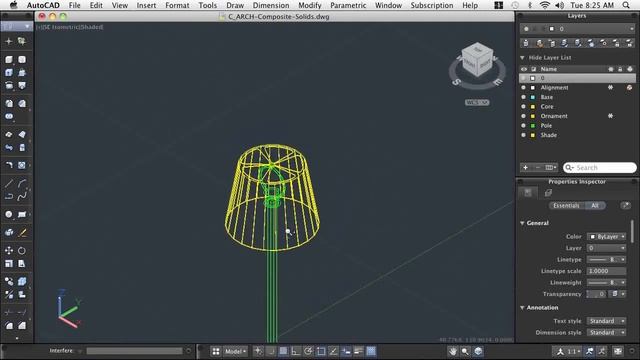Screen dimensions: 640x360
Task: Select the Line draw tool
Action: click(9, 183)
